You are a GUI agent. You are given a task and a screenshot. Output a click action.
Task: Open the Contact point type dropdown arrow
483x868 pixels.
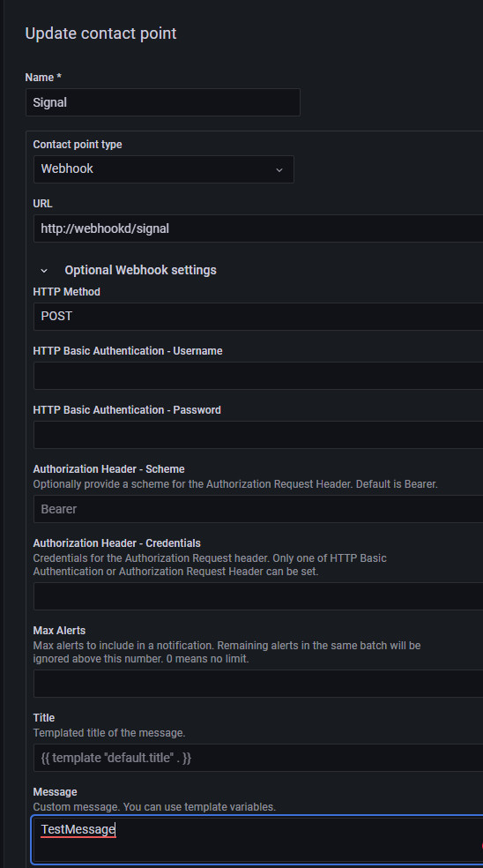pos(279,170)
